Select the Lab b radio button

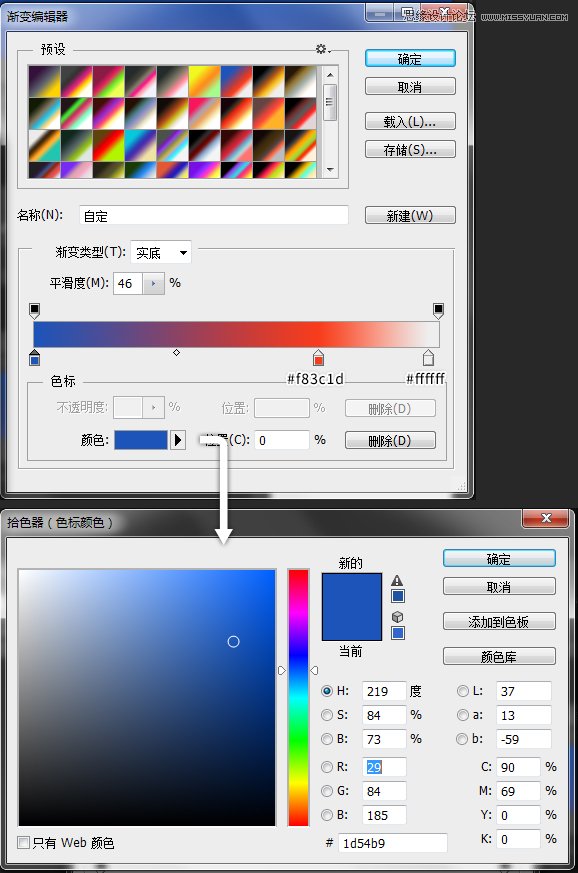click(x=462, y=739)
